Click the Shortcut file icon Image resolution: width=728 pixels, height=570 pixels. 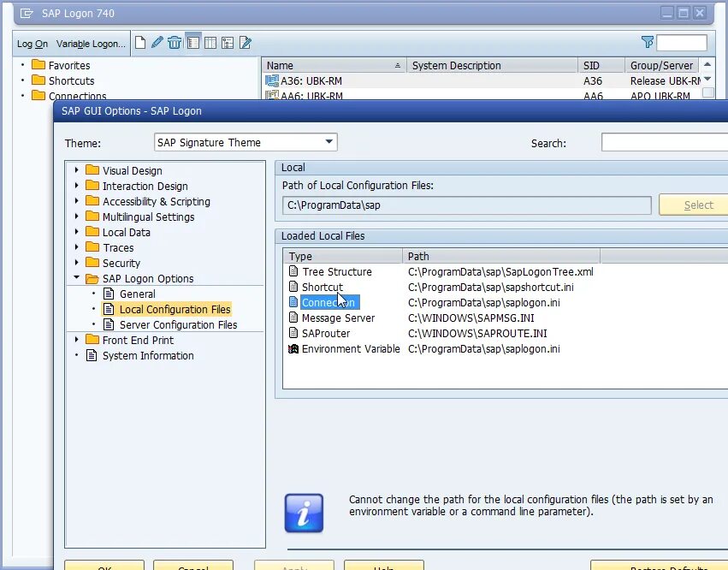click(293, 286)
